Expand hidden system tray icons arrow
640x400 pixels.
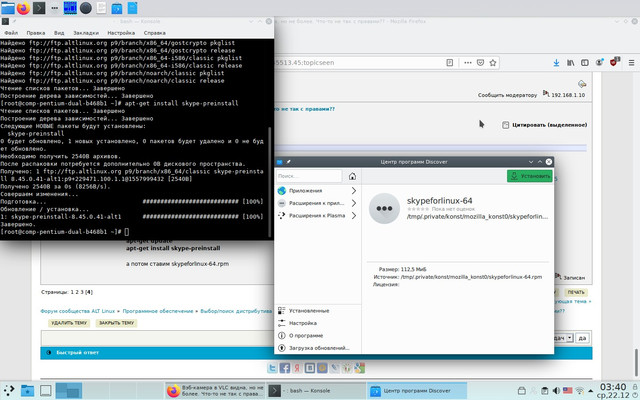590,391
